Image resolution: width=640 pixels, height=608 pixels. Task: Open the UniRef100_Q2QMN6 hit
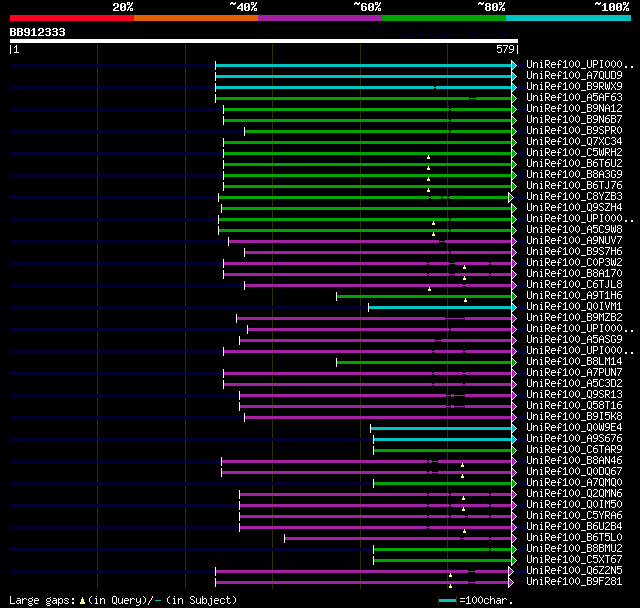click(x=574, y=494)
